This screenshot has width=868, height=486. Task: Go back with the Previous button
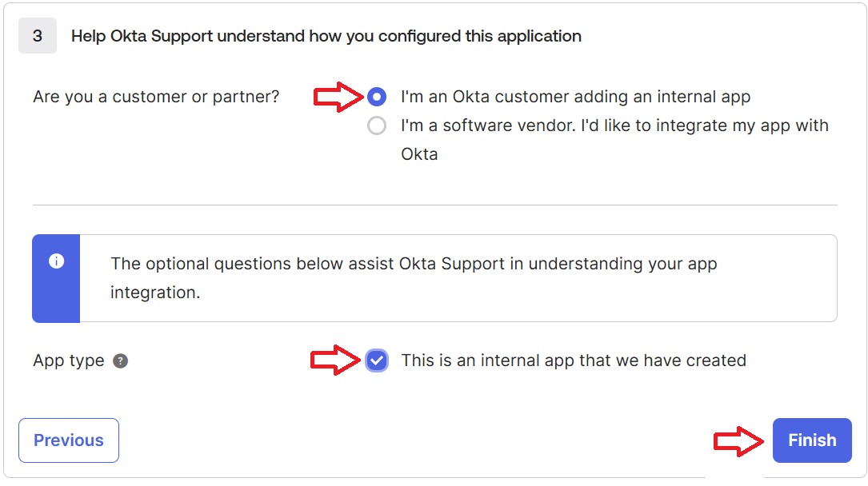[69, 440]
